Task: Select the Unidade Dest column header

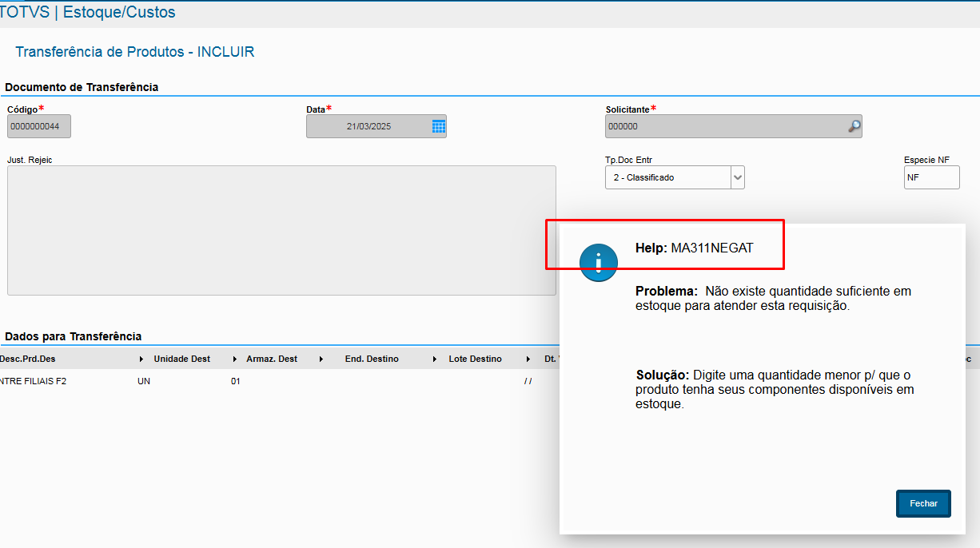Action: (x=182, y=359)
